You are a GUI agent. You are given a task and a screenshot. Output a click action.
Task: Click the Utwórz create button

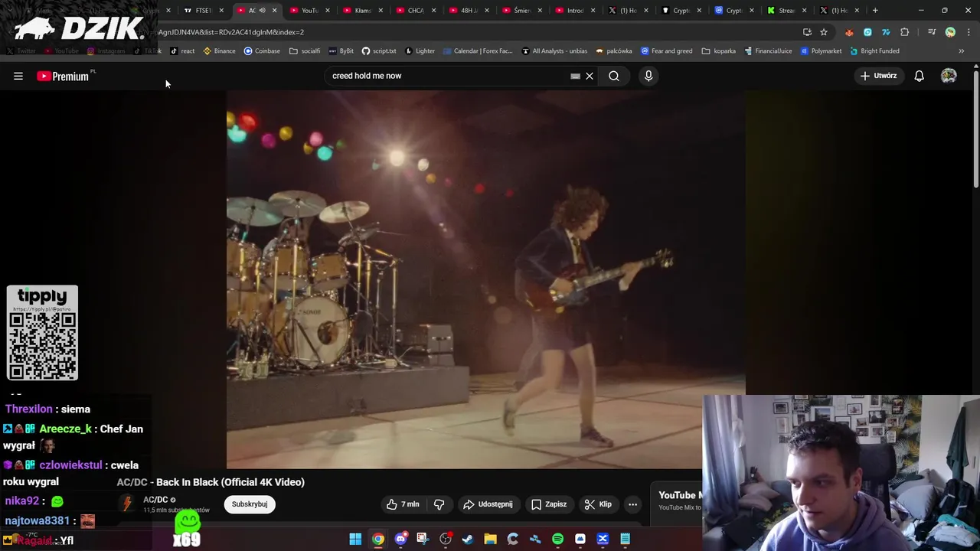tap(878, 76)
